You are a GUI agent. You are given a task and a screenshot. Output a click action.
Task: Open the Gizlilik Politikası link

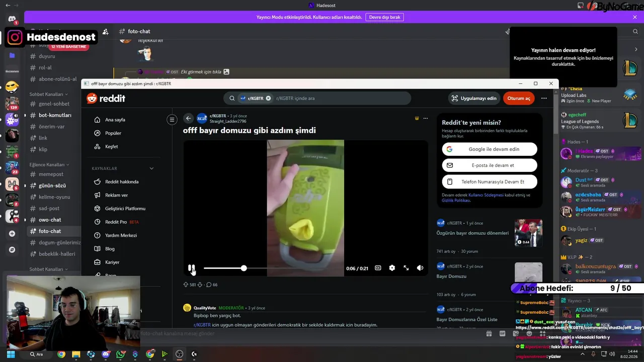(x=456, y=200)
